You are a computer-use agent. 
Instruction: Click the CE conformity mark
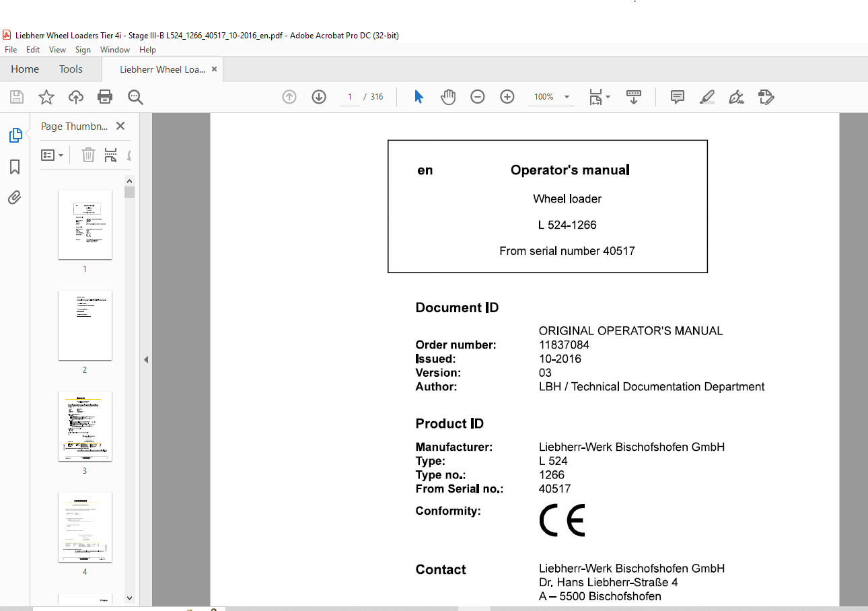pos(562,520)
